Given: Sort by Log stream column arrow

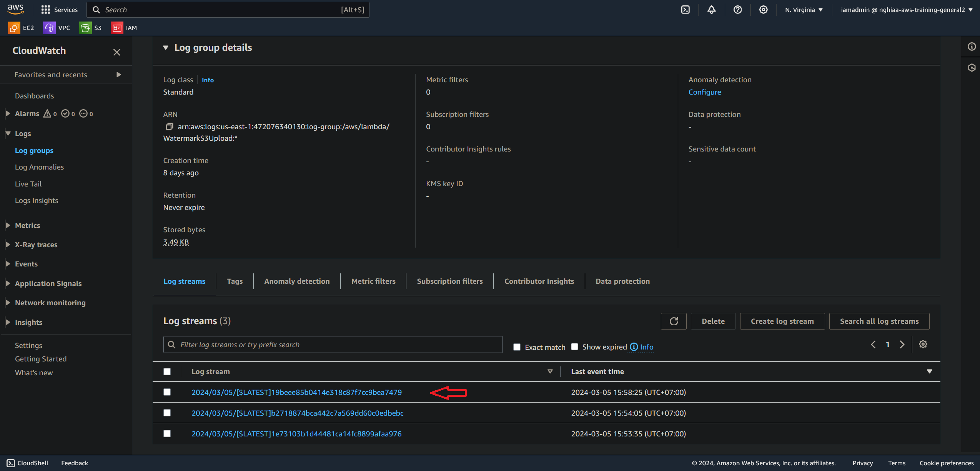Looking at the screenshot, I should pyautogui.click(x=550, y=371).
